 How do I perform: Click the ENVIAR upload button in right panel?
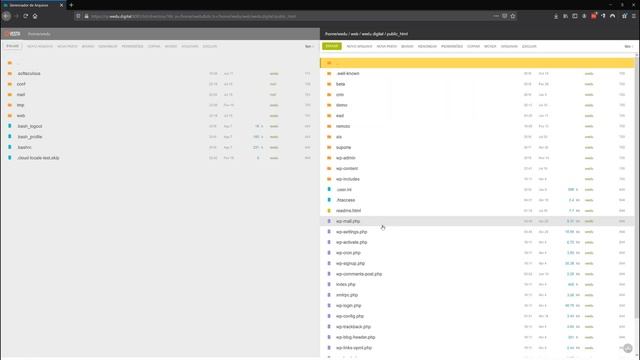tap(332, 46)
